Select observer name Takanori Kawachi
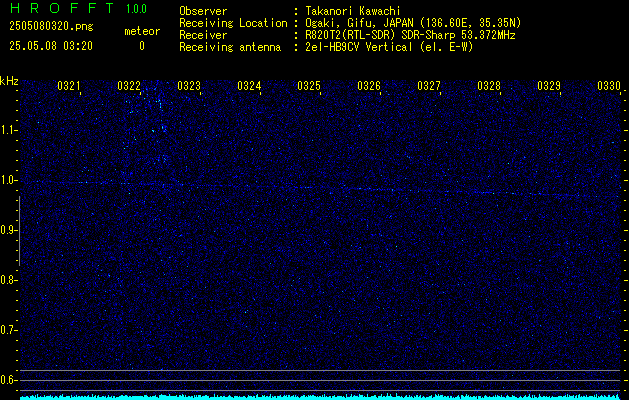Viewport: 629px width, 400px height. [x=353, y=11]
